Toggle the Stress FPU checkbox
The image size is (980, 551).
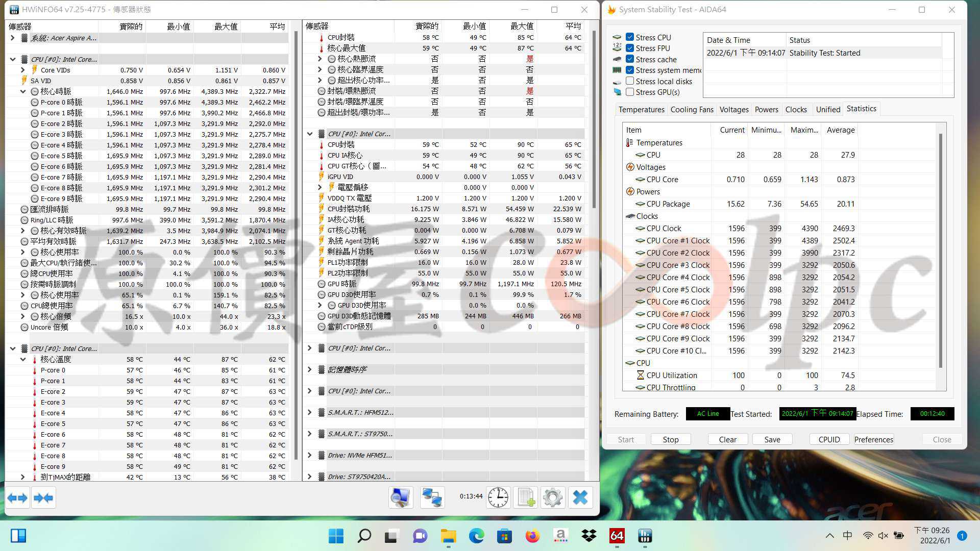(630, 48)
